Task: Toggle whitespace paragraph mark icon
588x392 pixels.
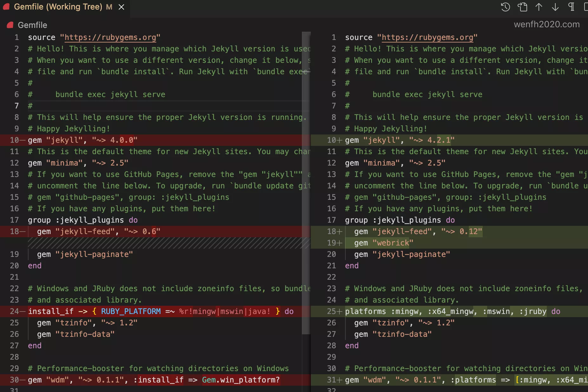Action: 571,7
